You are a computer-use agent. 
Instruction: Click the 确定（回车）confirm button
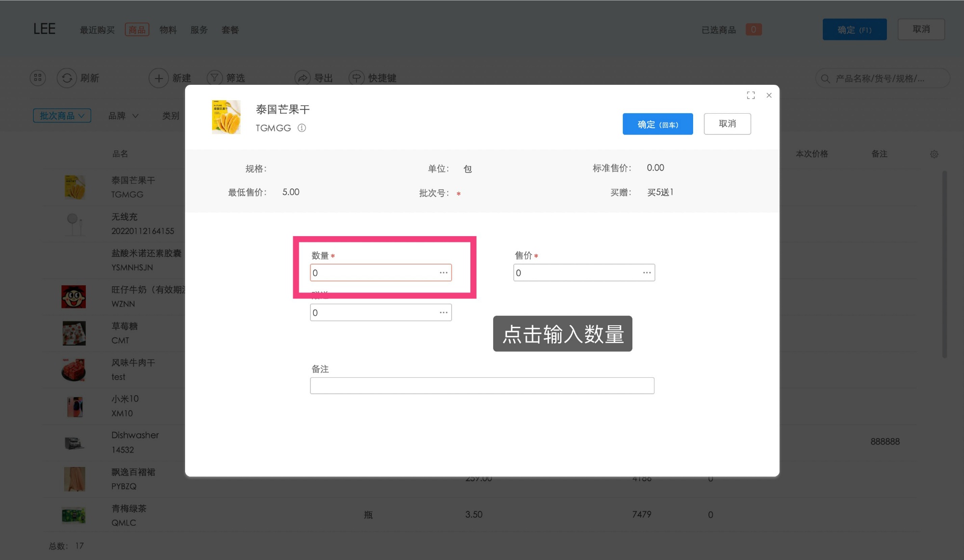pos(657,124)
